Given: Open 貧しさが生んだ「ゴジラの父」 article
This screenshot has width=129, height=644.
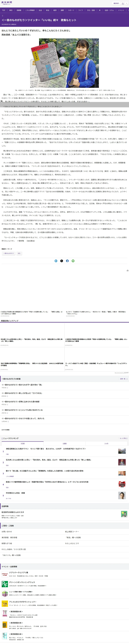Looking at the screenshot, I should [x=22, y=393].
